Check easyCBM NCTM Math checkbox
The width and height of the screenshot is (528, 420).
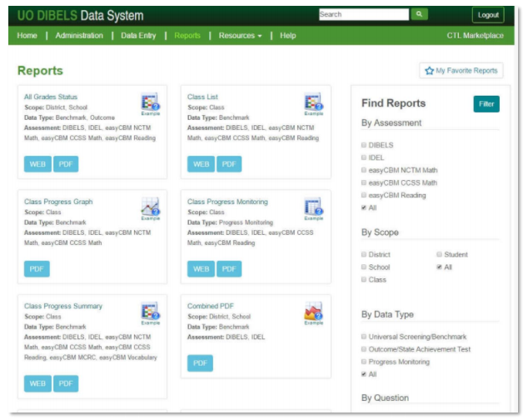coord(364,170)
